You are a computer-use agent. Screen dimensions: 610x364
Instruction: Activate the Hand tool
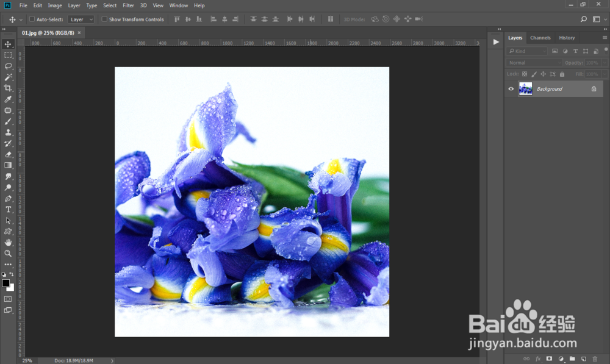click(9, 242)
